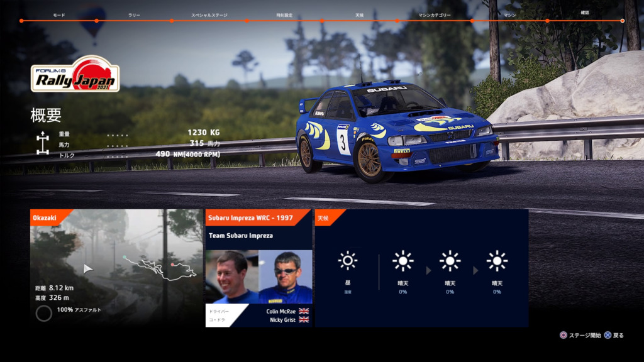Click the 重量 weight label
The width and height of the screenshot is (644, 362).
(x=64, y=134)
